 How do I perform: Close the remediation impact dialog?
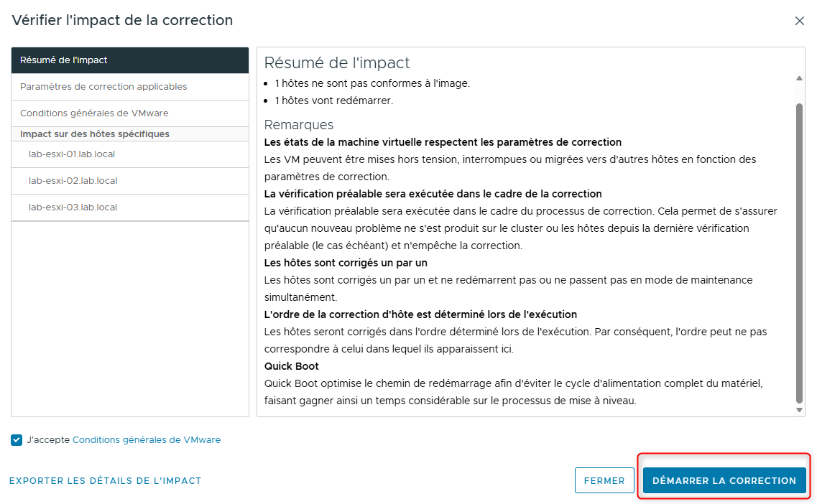[x=800, y=21]
